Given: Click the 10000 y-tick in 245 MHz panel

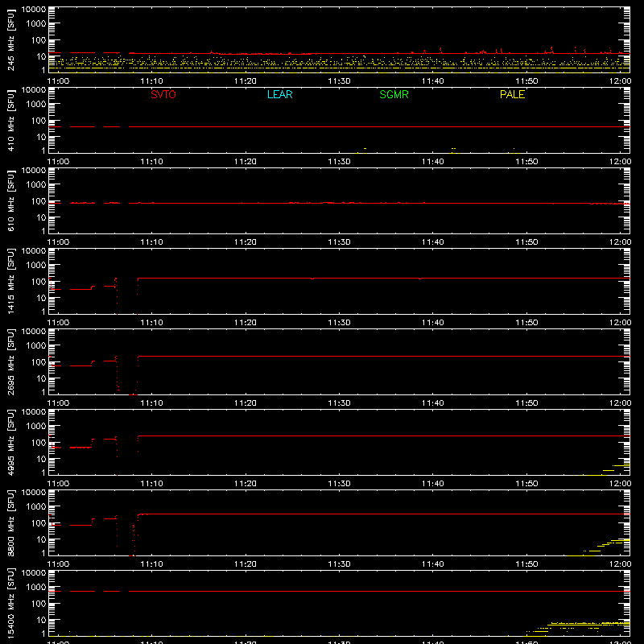Looking at the screenshot, I should (x=34, y=10).
